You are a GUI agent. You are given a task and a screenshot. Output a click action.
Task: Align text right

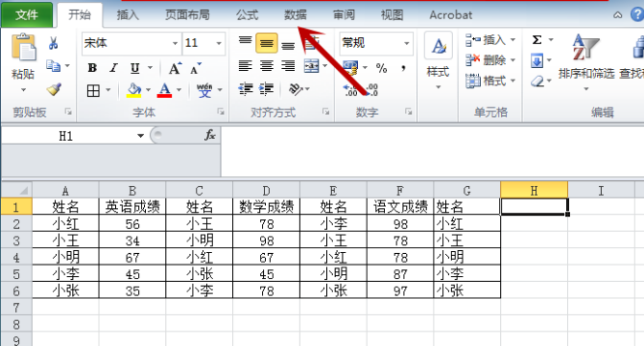(288, 65)
